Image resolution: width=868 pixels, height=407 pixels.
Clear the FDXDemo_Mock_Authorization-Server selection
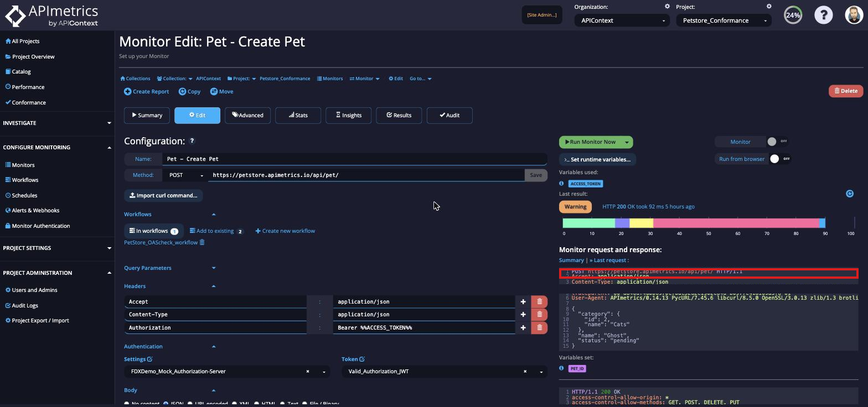pyautogui.click(x=308, y=372)
